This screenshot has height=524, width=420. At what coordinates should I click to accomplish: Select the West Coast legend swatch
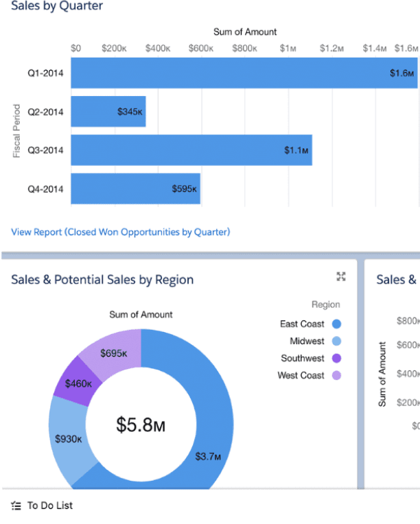[x=336, y=375]
